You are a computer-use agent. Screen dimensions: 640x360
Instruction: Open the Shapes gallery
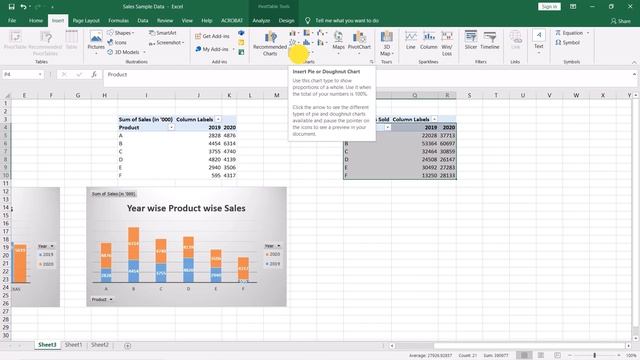(x=121, y=33)
